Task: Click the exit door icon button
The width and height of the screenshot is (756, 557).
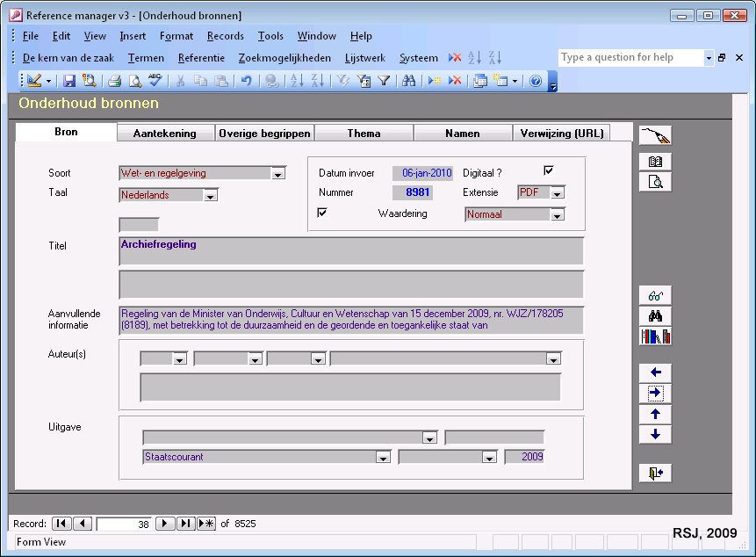Action: click(655, 473)
